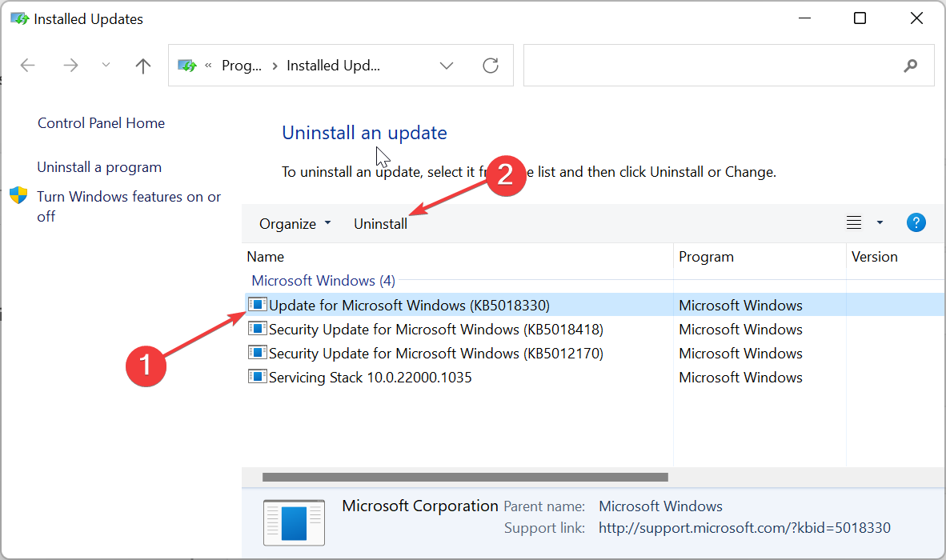Screen dimensions: 946x560
Task: Sort by the Version column header
Action: click(874, 257)
